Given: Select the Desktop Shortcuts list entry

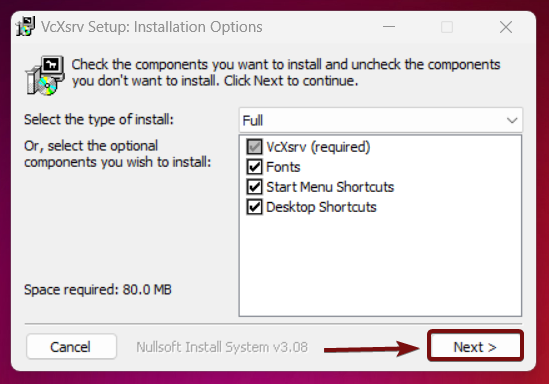Looking at the screenshot, I should pyautogui.click(x=321, y=207).
